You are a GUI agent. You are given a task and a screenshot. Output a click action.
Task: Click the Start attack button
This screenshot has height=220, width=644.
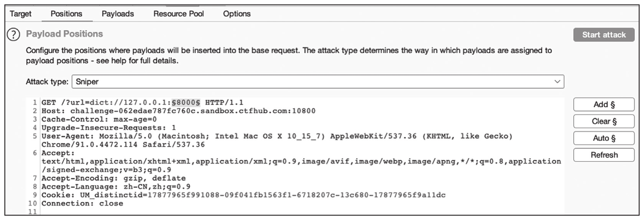click(603, 35)
